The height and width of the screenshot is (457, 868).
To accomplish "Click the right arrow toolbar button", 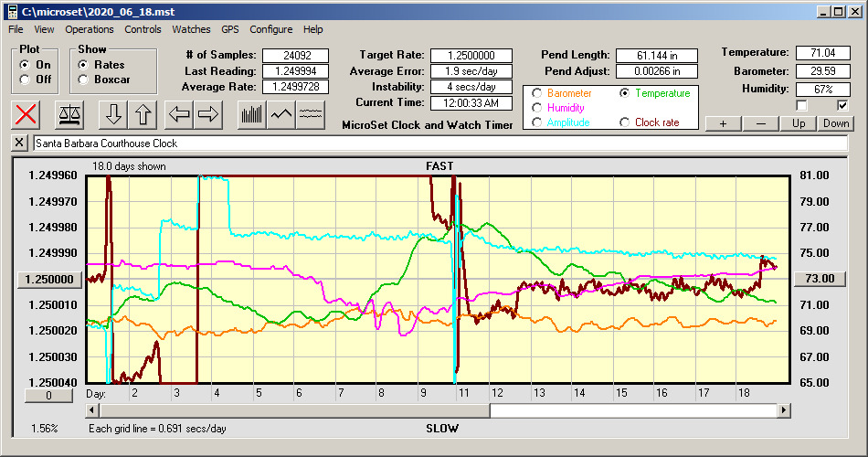I will tap(208, 114).
